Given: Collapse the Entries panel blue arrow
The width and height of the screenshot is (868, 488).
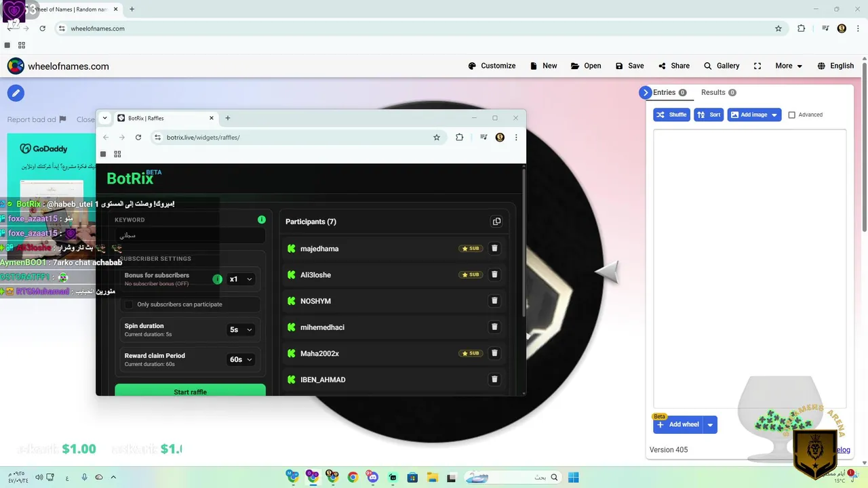Looking at the screenshot, I should (645, 93).
